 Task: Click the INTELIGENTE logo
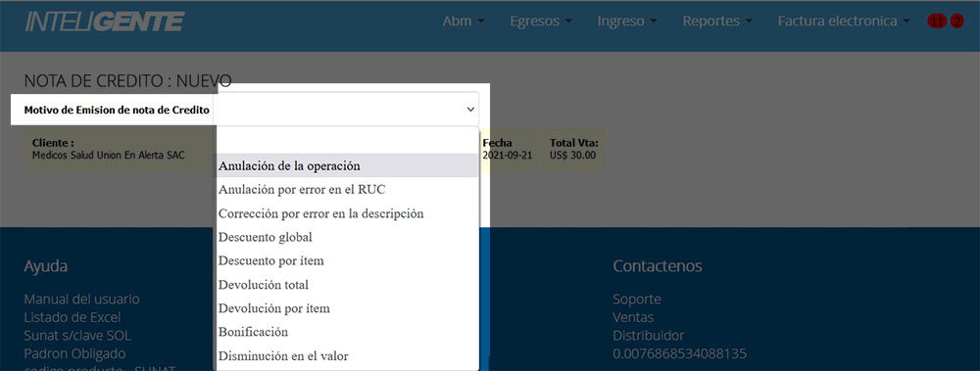click(x=105, y=22)
